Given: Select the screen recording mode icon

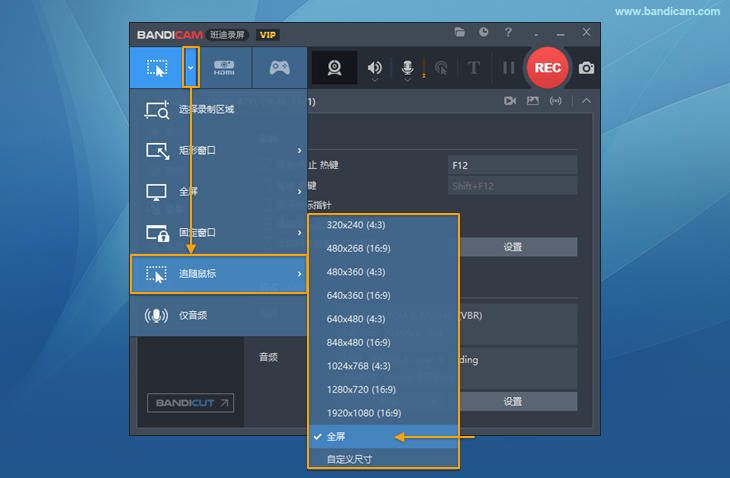Looking at the screenshot, I should point(156,68).
